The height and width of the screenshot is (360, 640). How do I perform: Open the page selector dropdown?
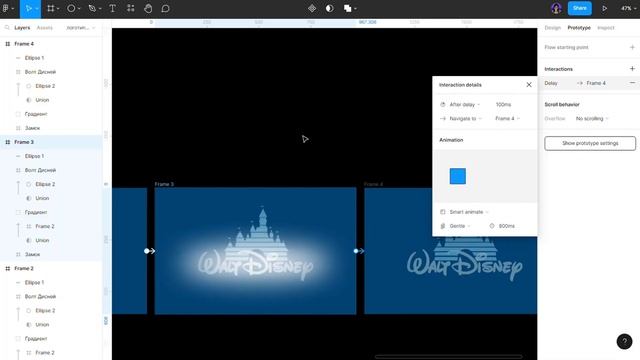[80, 28]
